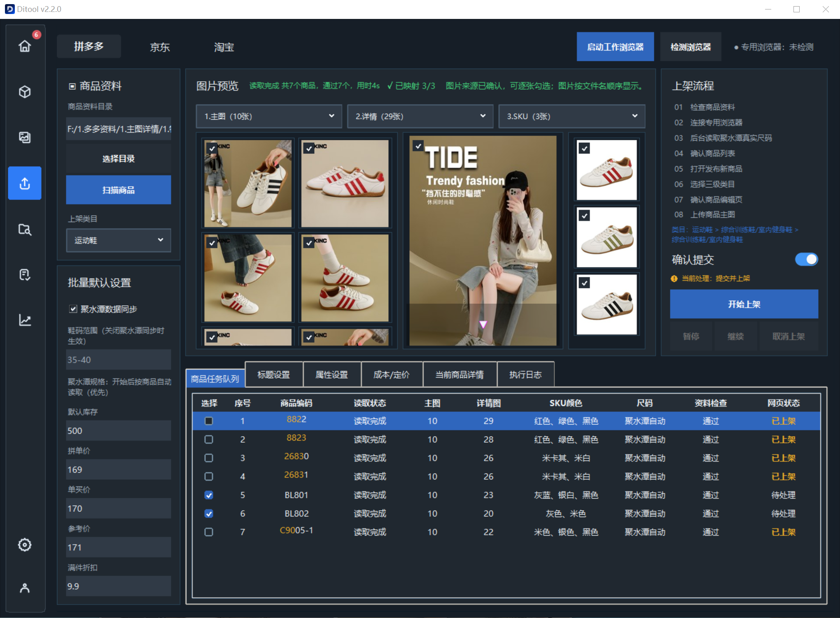Click the 取消上架 button
This screenshot has width=840, height=618.
coord(789,336)
